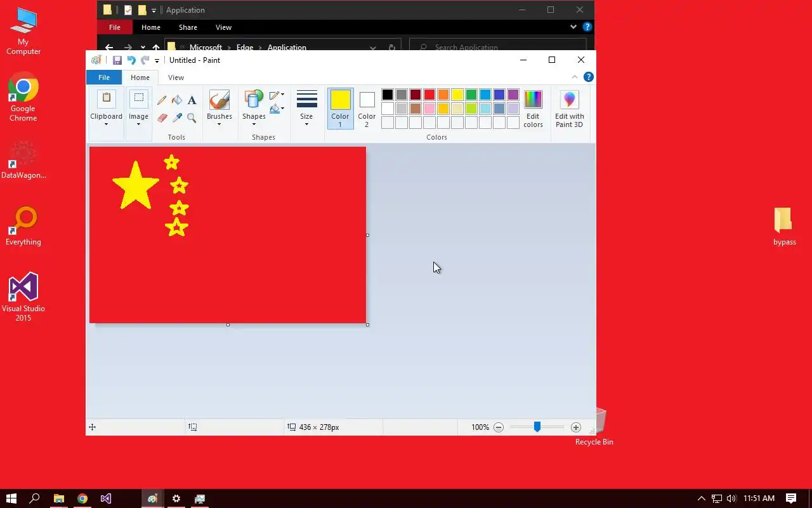The height and width of the screenshot is (508, 812).
Task: Select Color 1 button
Action: coord(340,109)
